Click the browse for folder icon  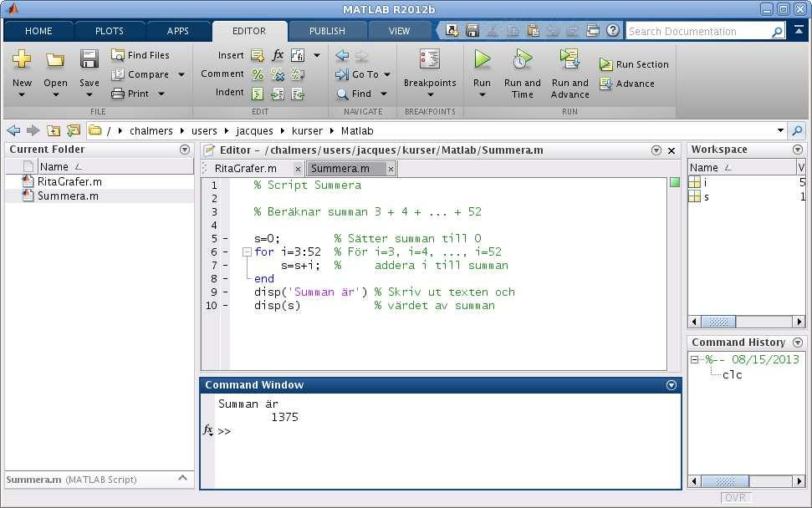click(74, 130)
